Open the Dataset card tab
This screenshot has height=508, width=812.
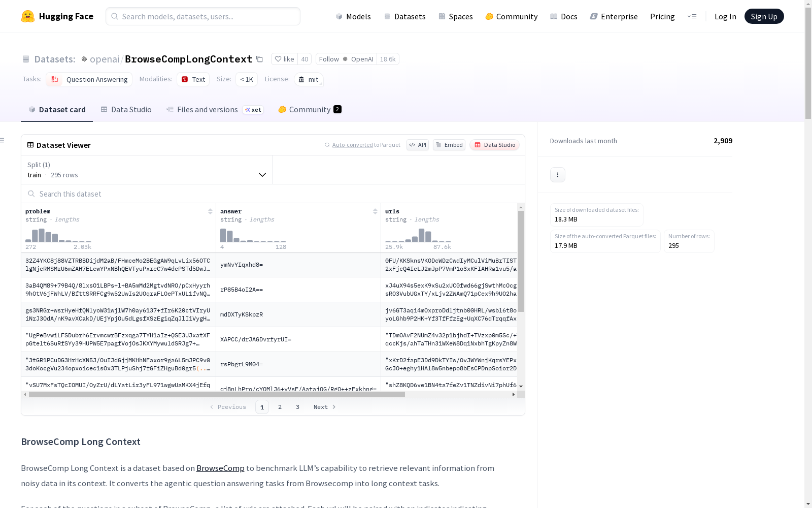click(57, 109)
